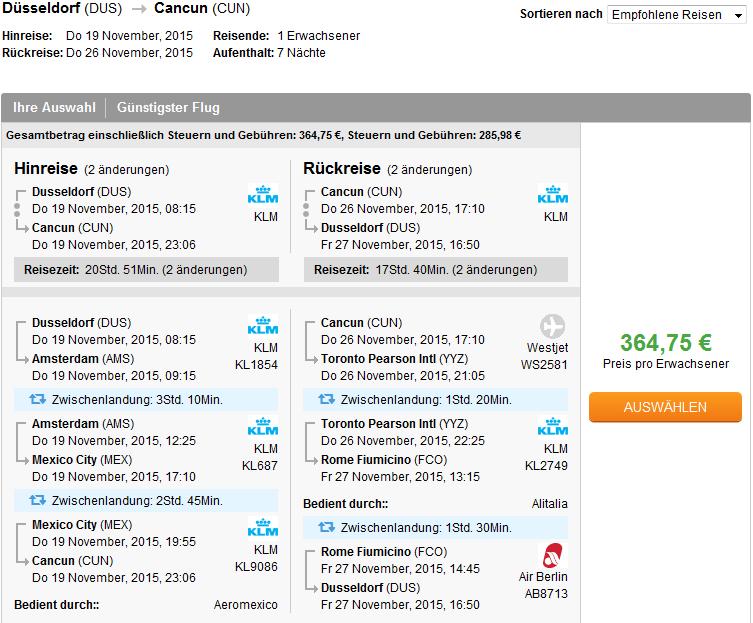Click the transfer icon for 3Std. 10Min. layover
The height and width of the screenshot is (623, 753).
[37, 399]
